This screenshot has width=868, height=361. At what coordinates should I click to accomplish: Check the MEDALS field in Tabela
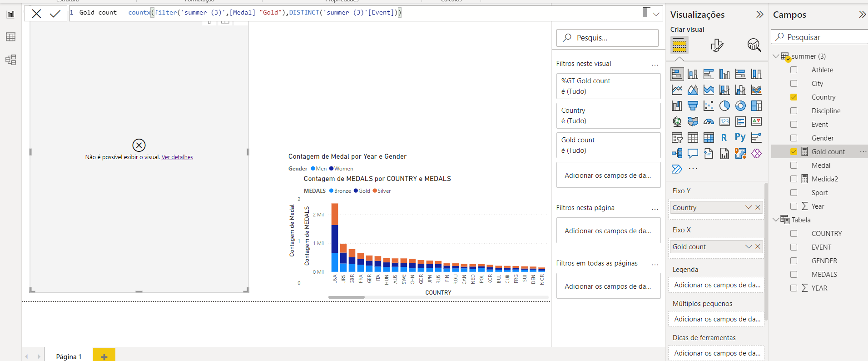click(794, 275)
